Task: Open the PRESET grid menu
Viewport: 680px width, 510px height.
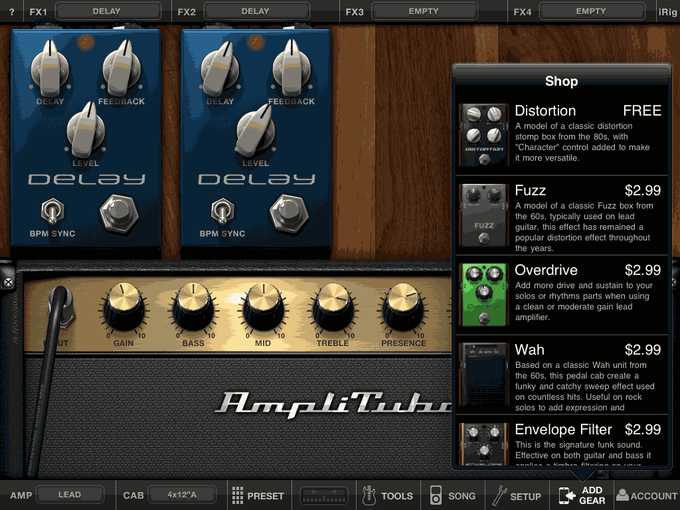Action: point(258,495)
